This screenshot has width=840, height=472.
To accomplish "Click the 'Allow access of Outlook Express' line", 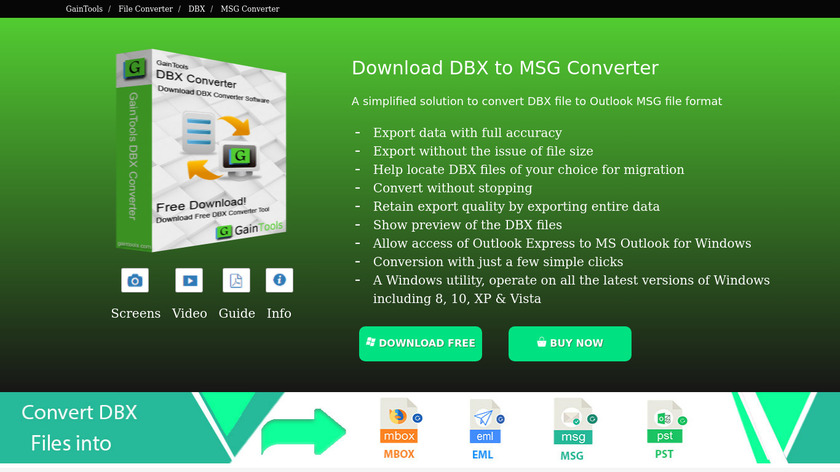I will click(562, 244).
